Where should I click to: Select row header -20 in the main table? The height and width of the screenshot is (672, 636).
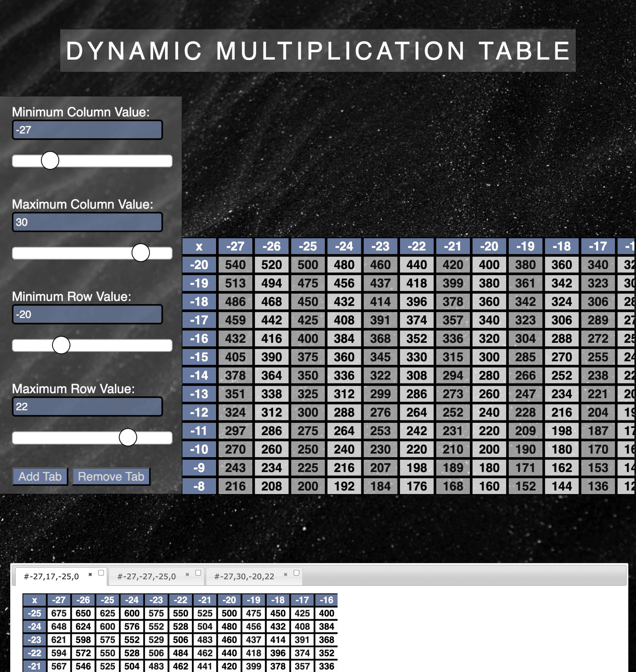[199, 265]
